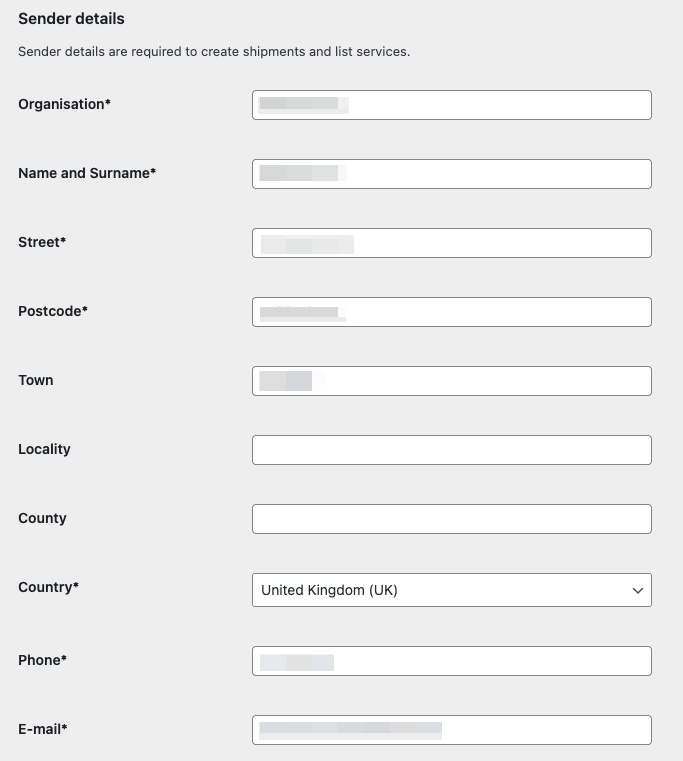Click the "Country*" label text
Screen dimensions: 683x761
[x=48, y=587]
